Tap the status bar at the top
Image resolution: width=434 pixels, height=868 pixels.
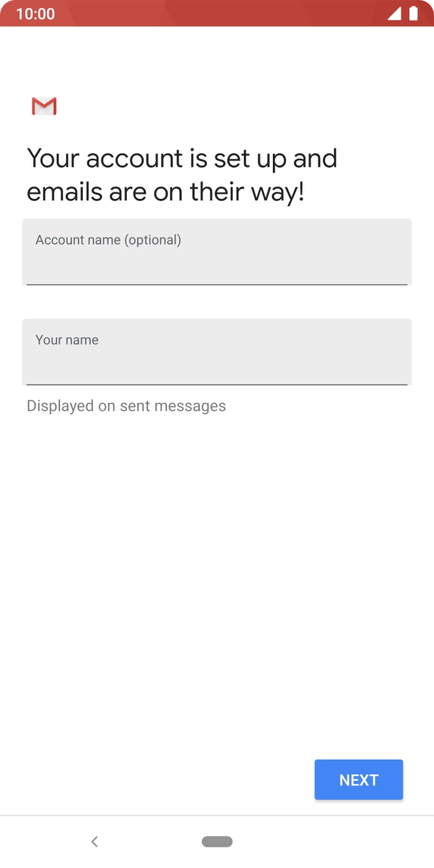pos(217,13)
